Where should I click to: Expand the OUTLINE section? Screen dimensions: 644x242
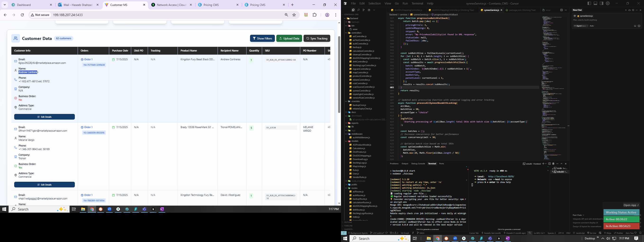click(348, 222)
